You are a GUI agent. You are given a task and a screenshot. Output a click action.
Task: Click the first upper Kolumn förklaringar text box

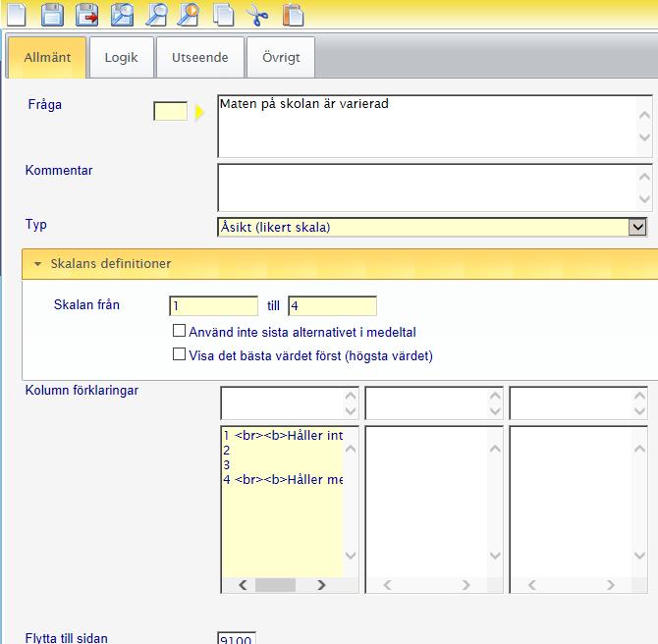(290, 403)
